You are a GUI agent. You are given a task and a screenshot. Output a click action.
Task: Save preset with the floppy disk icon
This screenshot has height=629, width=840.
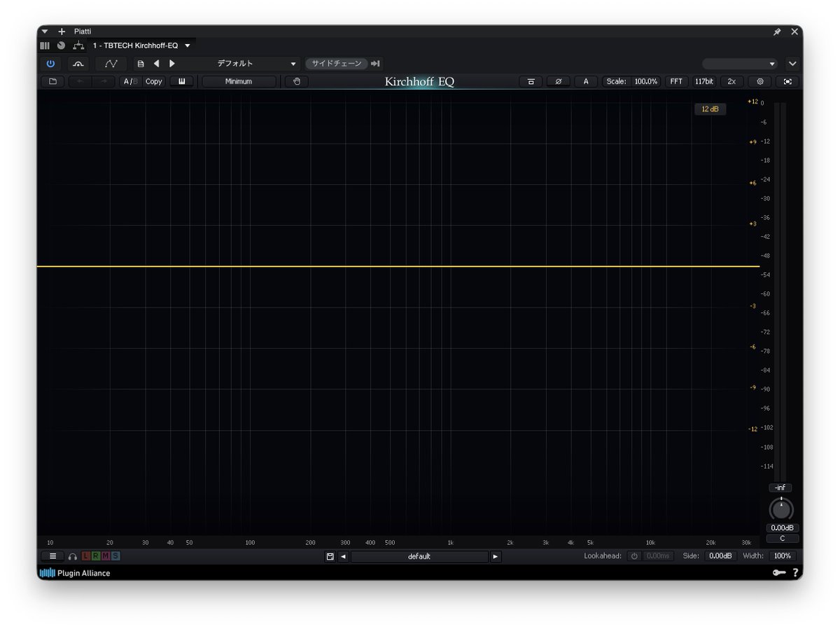point(330,556)
